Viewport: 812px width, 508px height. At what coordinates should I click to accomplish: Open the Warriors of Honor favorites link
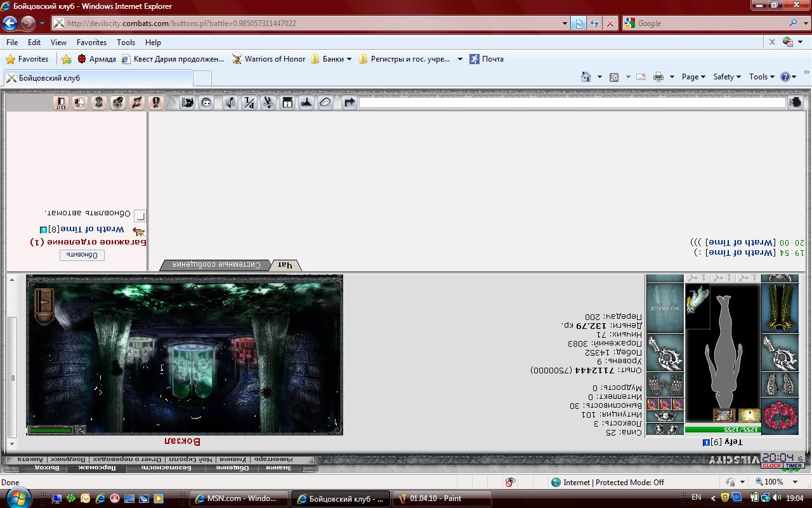point(269,59)
